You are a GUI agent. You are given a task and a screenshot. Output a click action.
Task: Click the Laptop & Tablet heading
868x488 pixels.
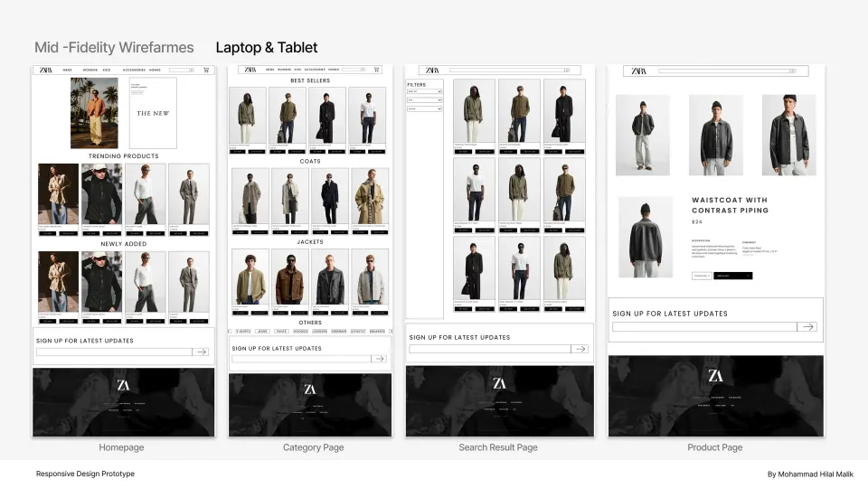pyautogui.click(x=266, y=48)
